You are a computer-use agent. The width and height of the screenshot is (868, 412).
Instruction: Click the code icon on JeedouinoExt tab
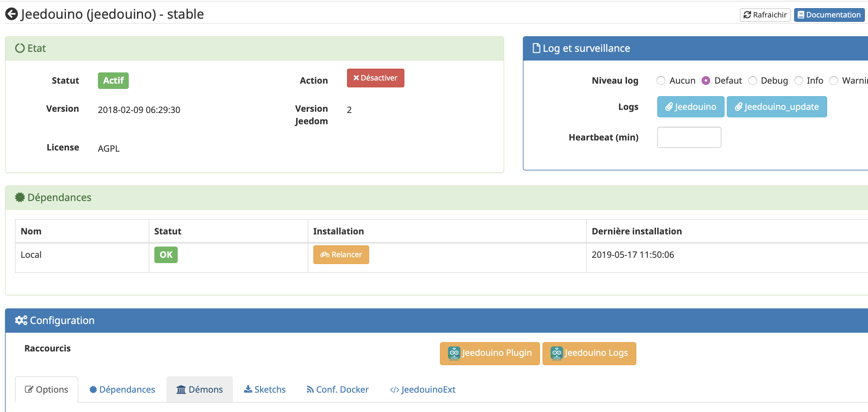[x=395, y=390]
